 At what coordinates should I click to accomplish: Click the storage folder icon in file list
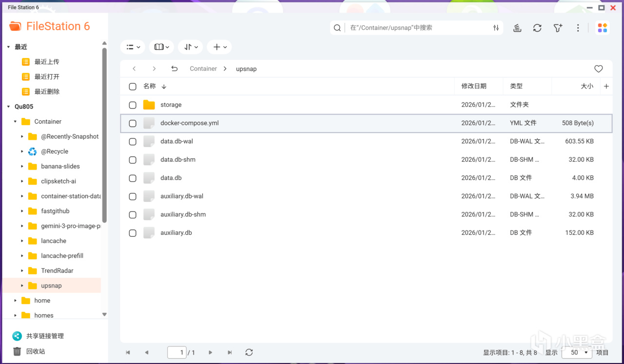(149, 105)
